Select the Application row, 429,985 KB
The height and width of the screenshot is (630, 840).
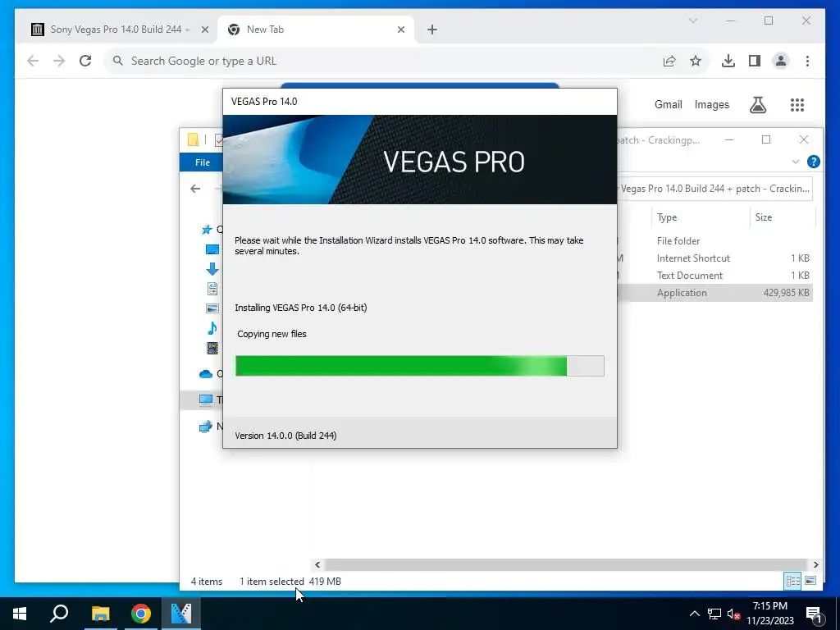tap(714, 293)
